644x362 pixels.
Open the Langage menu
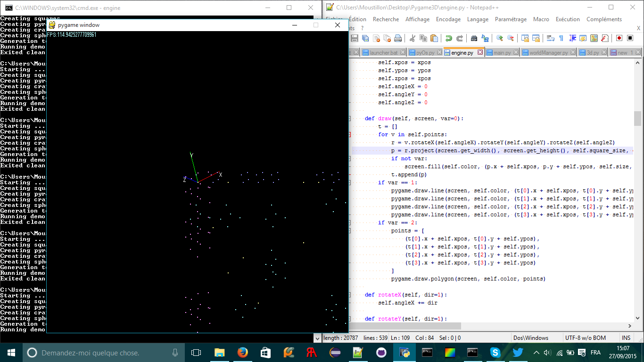478,19
